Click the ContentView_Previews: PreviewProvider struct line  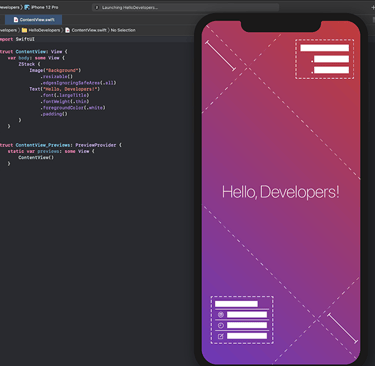[x=61, y=145]
